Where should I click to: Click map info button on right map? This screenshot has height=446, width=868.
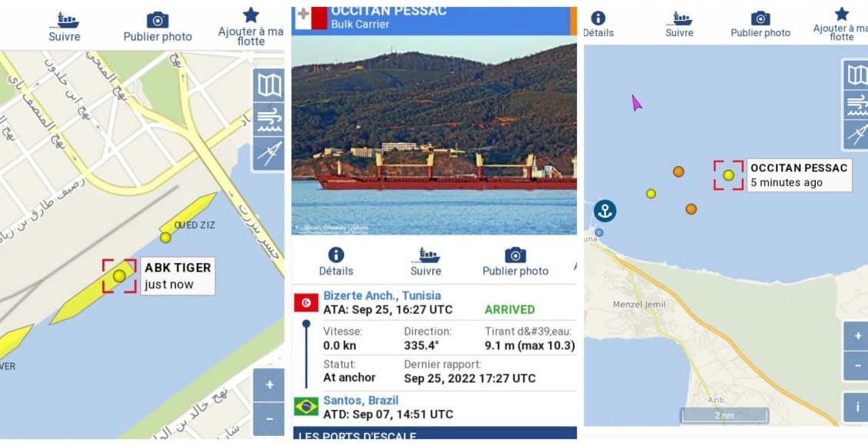(x=857, y=408)
